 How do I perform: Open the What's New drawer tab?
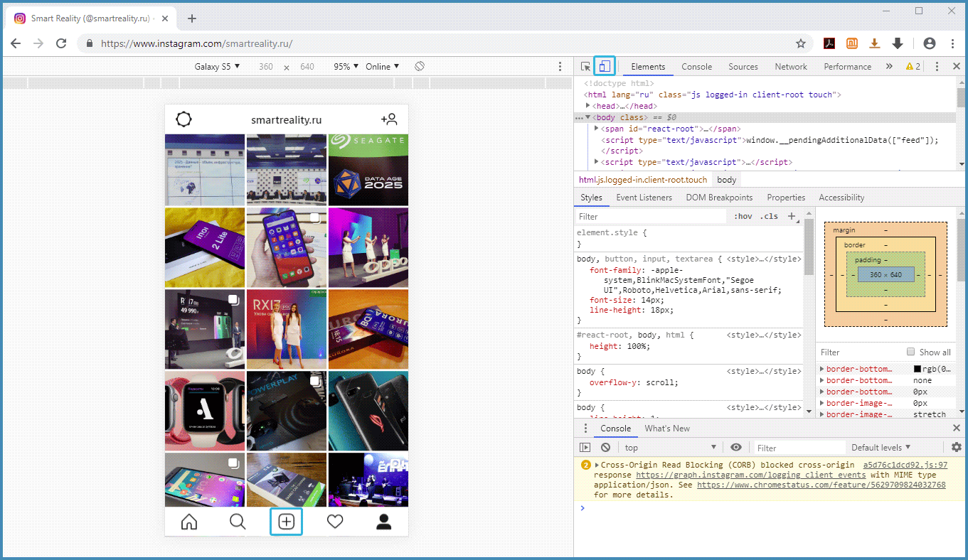pyautogui.click(x=667, y=429)
